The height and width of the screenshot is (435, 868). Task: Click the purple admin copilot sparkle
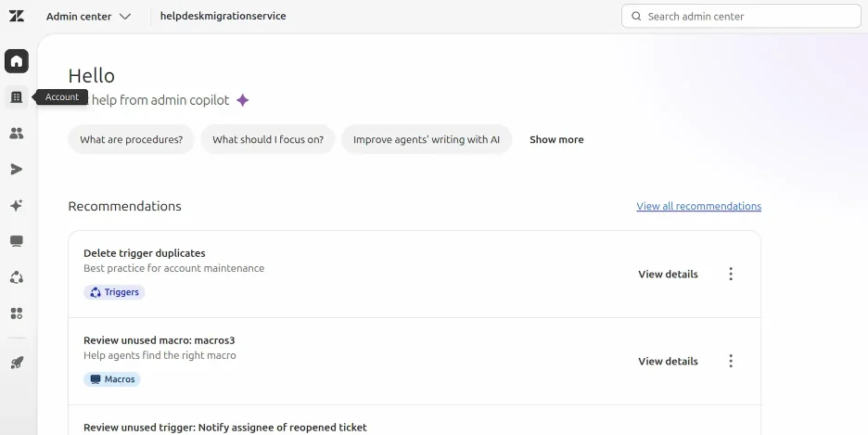(242, 100)
